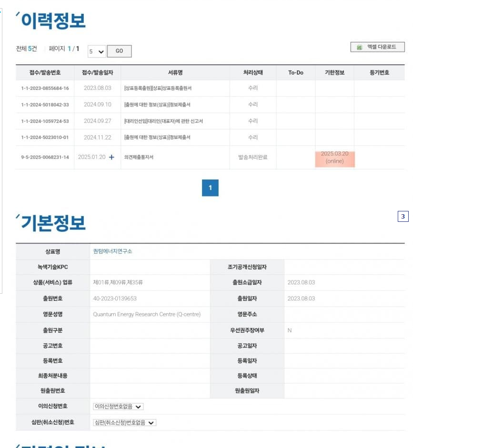Click the date 2023.08.03 in history table

[x=98, y=88]
